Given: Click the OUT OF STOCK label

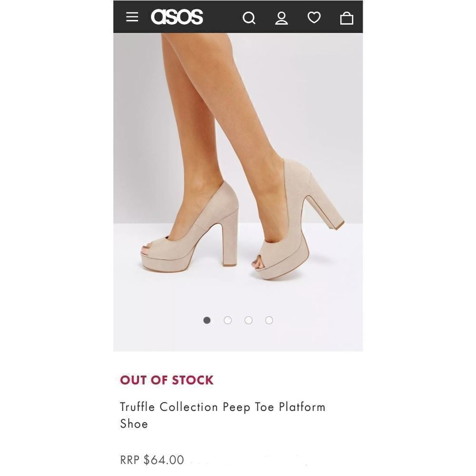Looking at the screenshot, I should [x=167, y=380].
